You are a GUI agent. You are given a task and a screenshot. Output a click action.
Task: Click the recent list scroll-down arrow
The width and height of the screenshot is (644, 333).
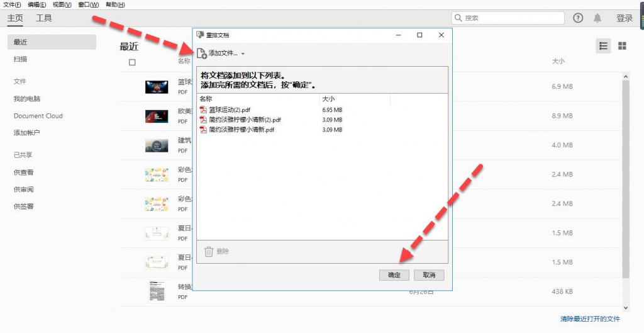(x=626, y=308)
